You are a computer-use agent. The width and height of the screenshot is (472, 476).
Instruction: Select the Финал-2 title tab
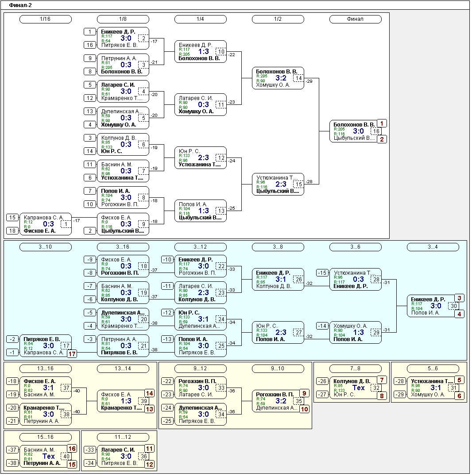coord(20,5)
